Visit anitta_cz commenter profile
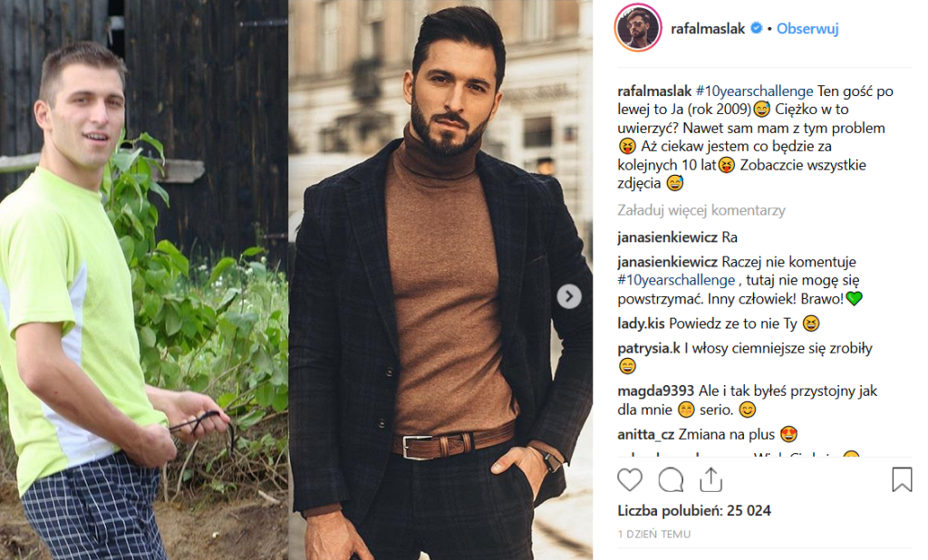 click(x=645, y=435)
